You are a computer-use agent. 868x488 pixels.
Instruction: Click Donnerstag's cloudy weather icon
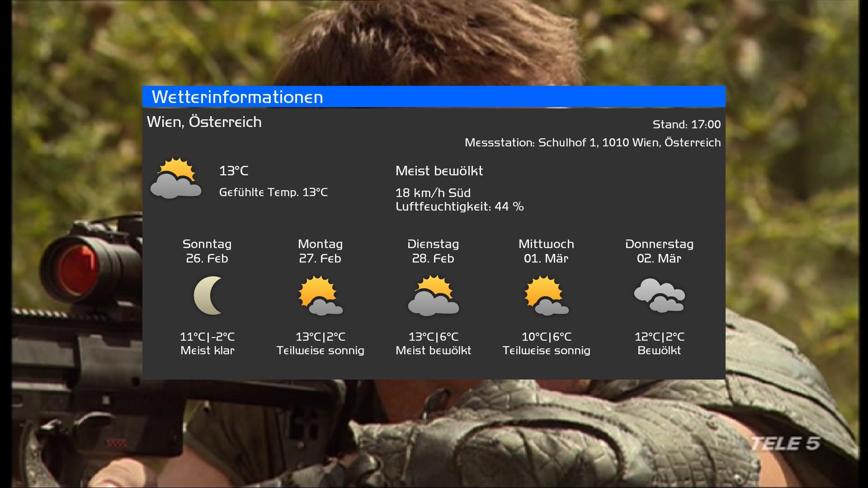click(659, 296)
